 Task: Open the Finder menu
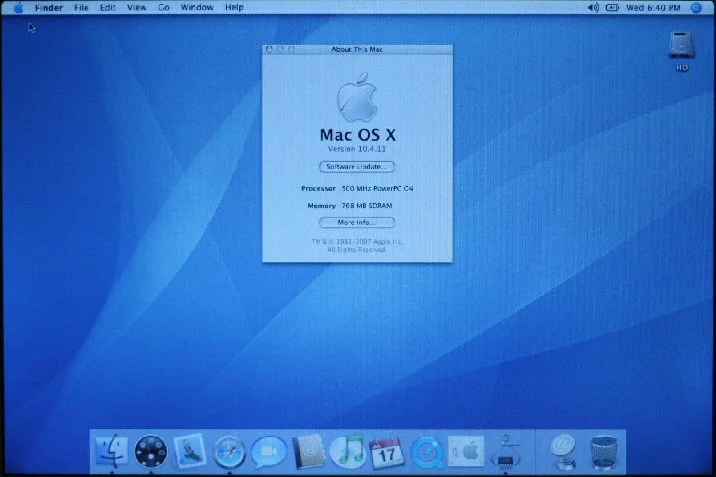coord(49,8)
